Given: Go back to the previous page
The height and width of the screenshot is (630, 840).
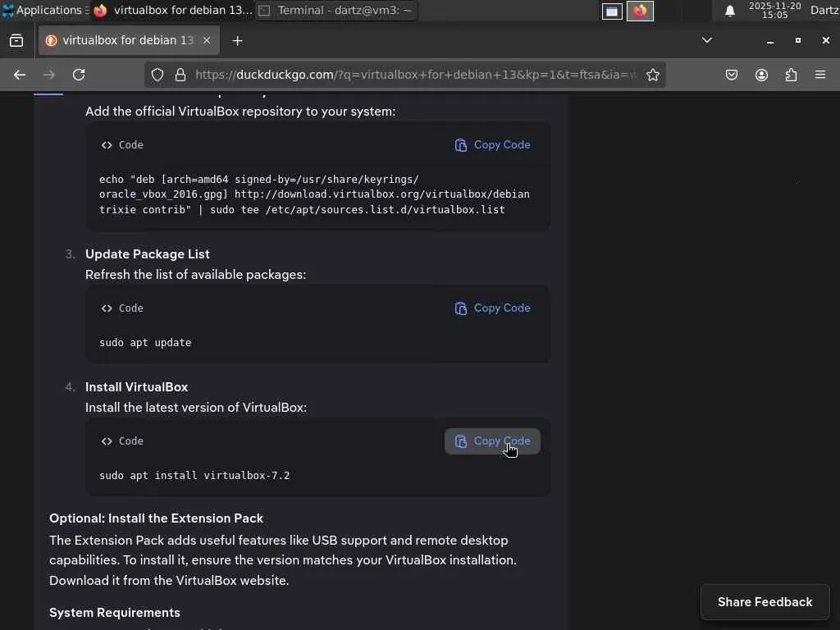Looking at the screenshot, I should click(x=20, y=75).
